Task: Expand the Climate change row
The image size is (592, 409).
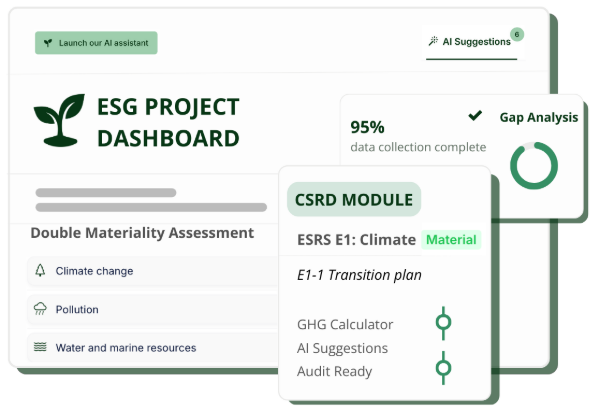Action: (153, 271)
